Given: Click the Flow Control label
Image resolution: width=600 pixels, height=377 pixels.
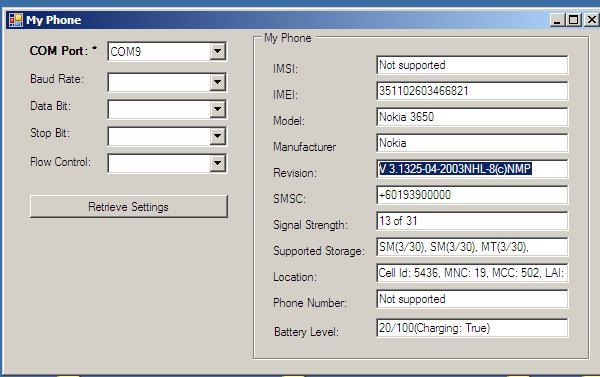Looking at the screenshot, I should (x=60, y=162).
